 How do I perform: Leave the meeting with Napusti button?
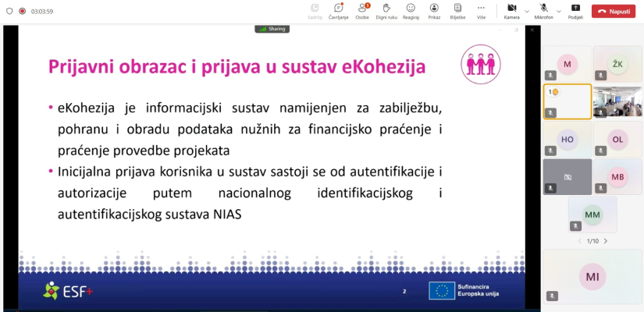click(x=614, y=11)
